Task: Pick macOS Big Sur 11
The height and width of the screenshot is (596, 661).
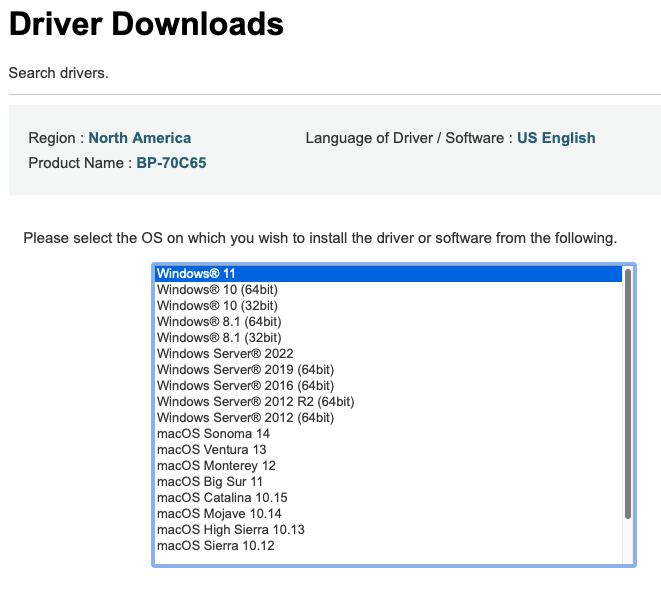Action: [209, 481]
